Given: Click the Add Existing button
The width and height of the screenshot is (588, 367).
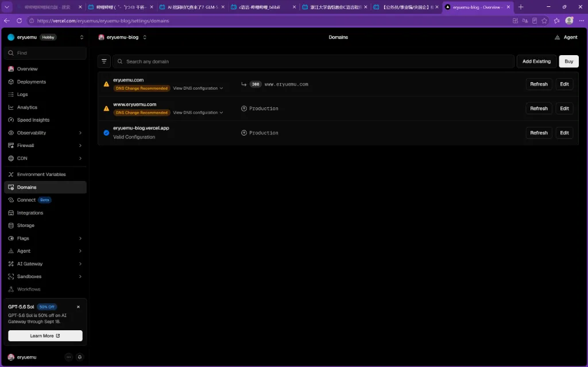Looking at the screenshot, I should 537,61.
